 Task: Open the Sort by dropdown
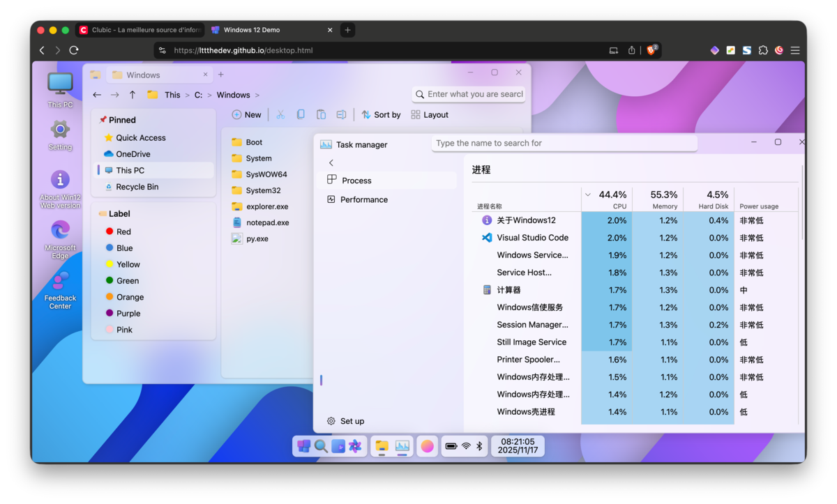(381, 114)
